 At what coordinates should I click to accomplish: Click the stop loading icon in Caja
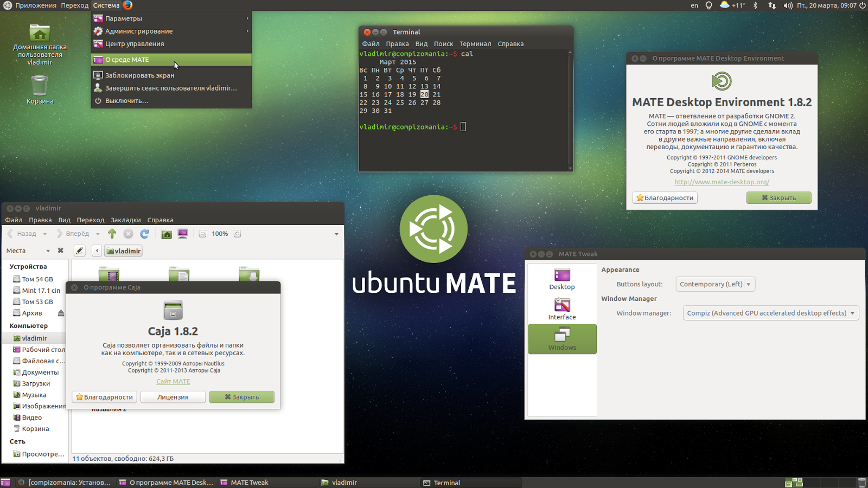pyautogui.click(x=128, y=234)
